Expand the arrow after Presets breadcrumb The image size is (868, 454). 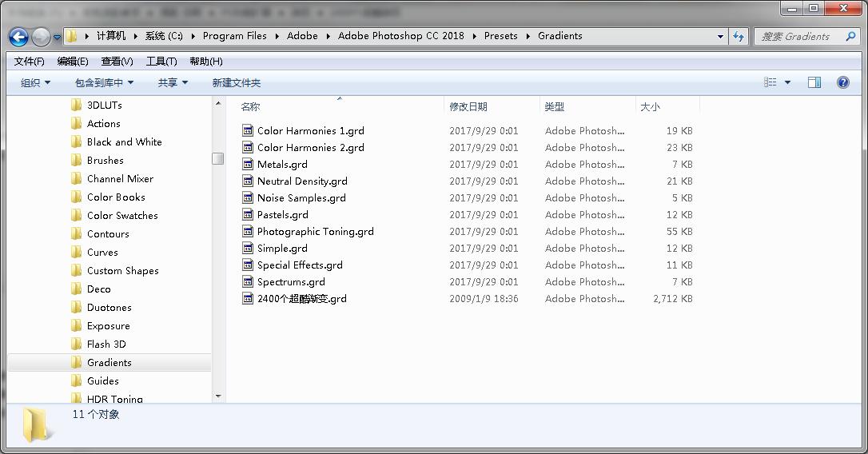click(x=528, y=36)
